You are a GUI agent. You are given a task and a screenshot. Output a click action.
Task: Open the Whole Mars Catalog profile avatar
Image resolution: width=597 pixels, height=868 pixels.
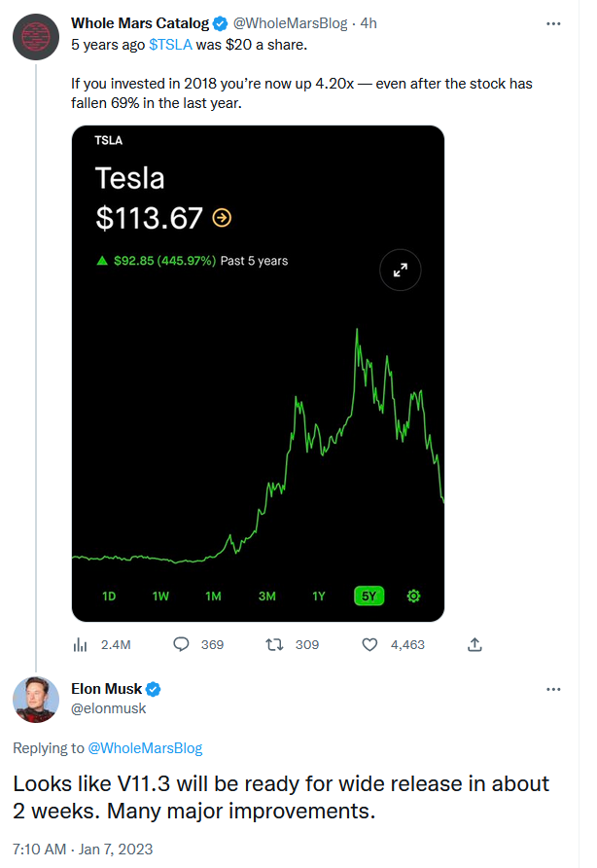click(x=36, y=37)
